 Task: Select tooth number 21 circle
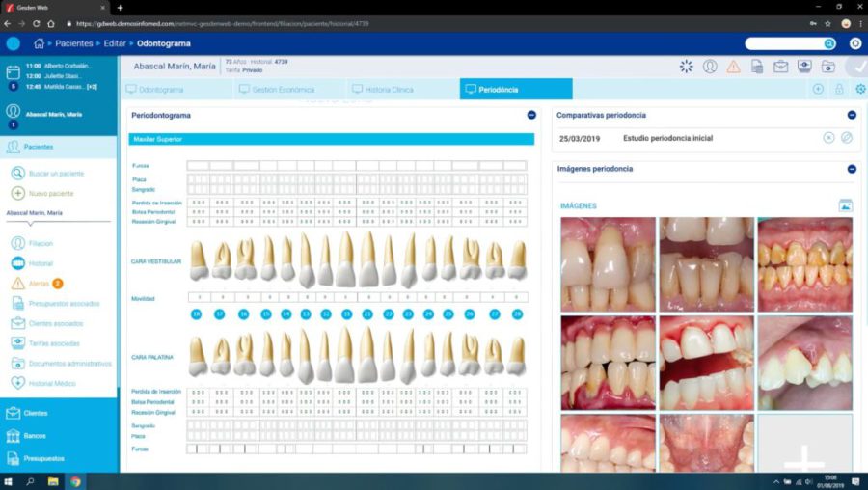[x=367, y=313]
